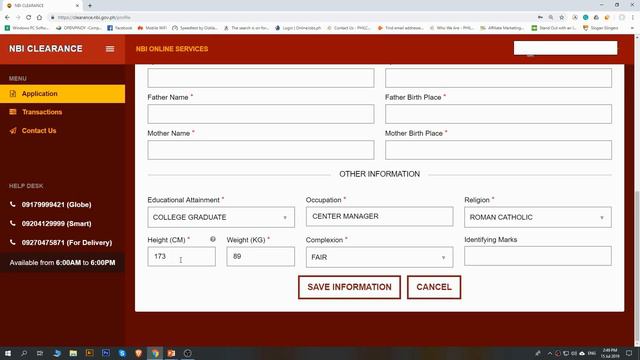The height and width of the screenshot is (360, 640).
Task: Click the NBI CLEARANCE logo text
Action: pos(46,49)
